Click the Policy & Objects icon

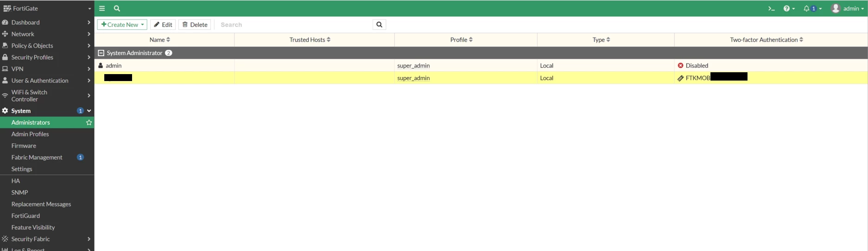click(x=5, y=45)
